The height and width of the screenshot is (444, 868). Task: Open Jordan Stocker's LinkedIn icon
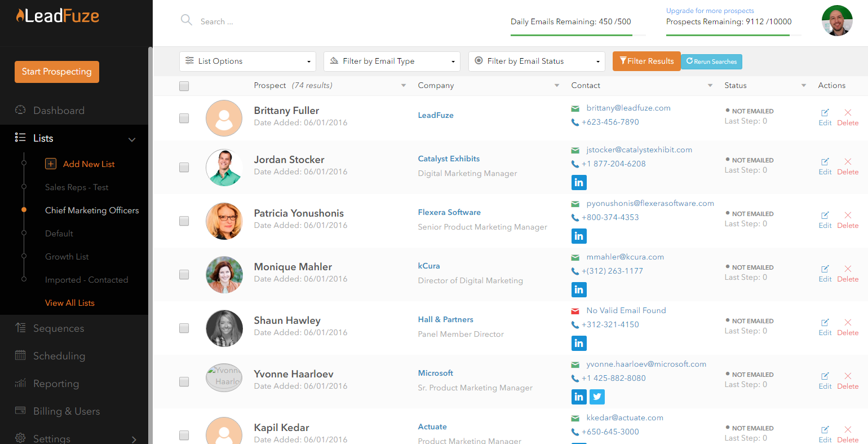pos(579,182)
